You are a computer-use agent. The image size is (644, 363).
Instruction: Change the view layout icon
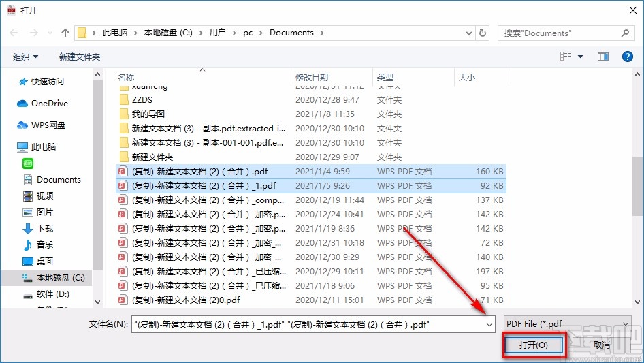566,57
